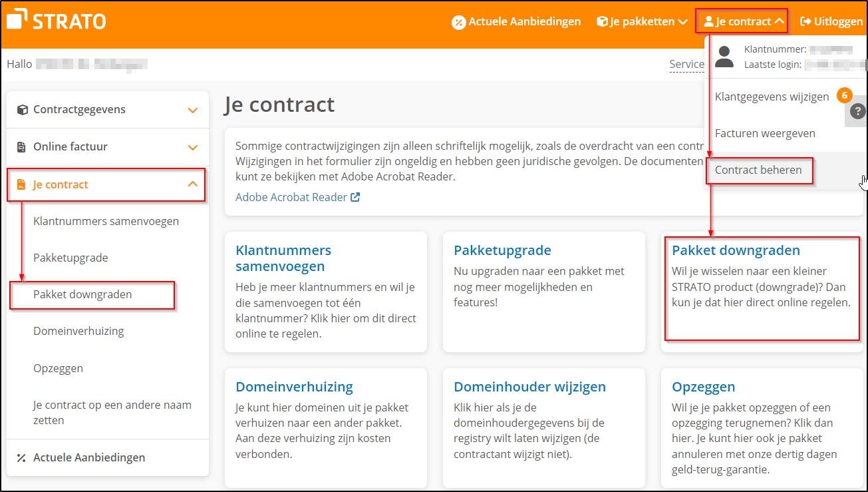Open the Opzeggen card heading link
The width and height of the screenshot is (868, 492).
[x=703, y=387]
